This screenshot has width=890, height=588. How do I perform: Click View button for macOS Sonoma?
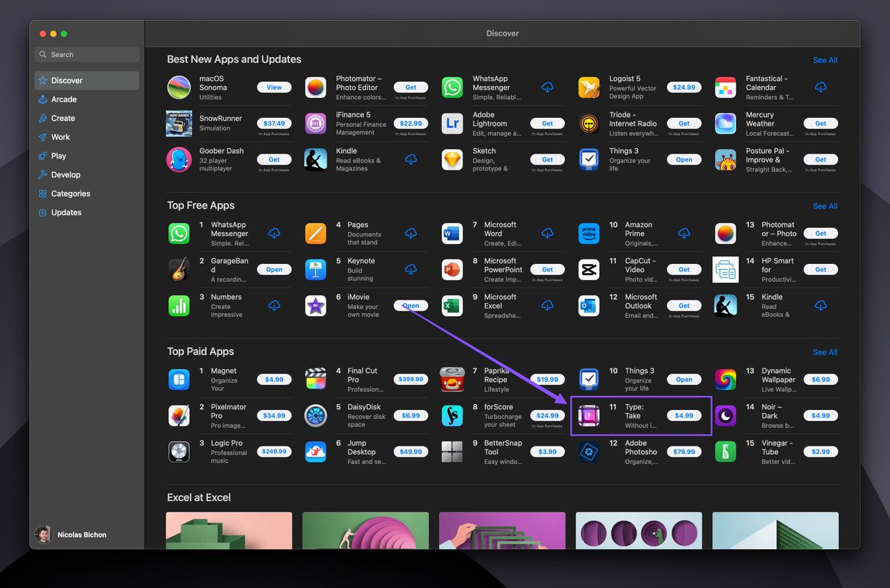[274, 87]
